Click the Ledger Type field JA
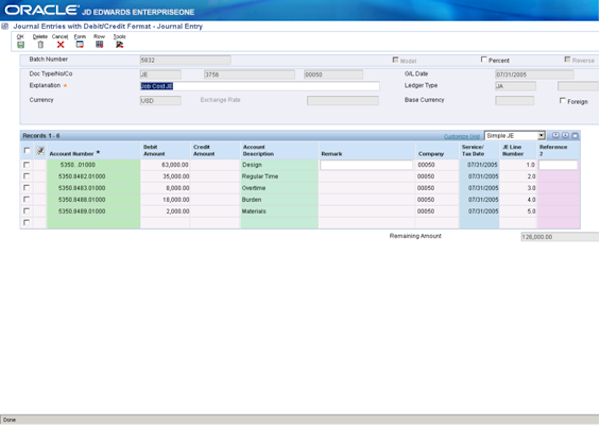This screenshot has width=600, height=426. click(515, 86)
